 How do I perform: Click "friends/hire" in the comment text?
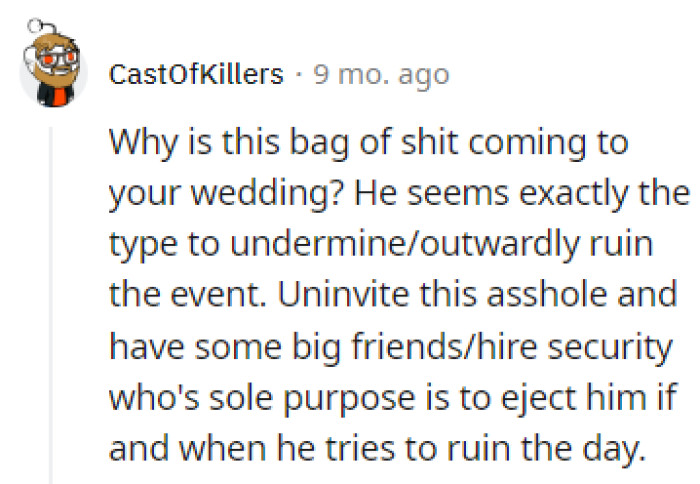445,346
